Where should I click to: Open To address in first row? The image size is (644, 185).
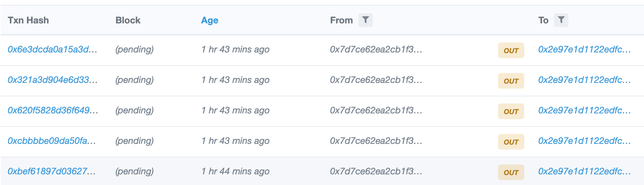pyautogui.click(x=584, y=49)
